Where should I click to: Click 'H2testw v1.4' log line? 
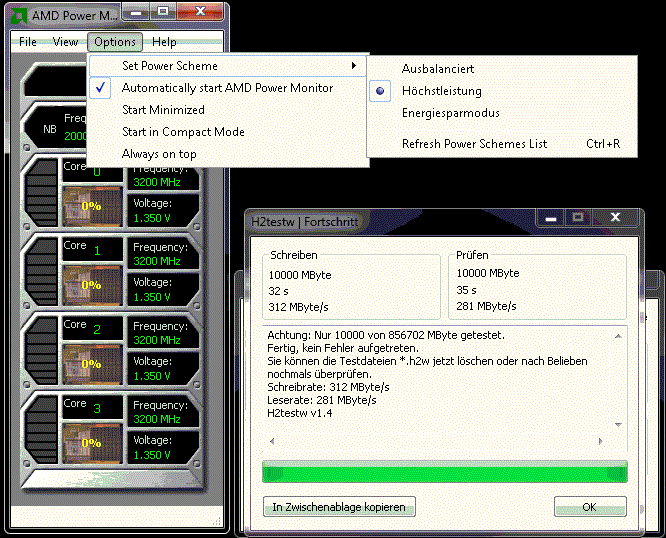299,413
